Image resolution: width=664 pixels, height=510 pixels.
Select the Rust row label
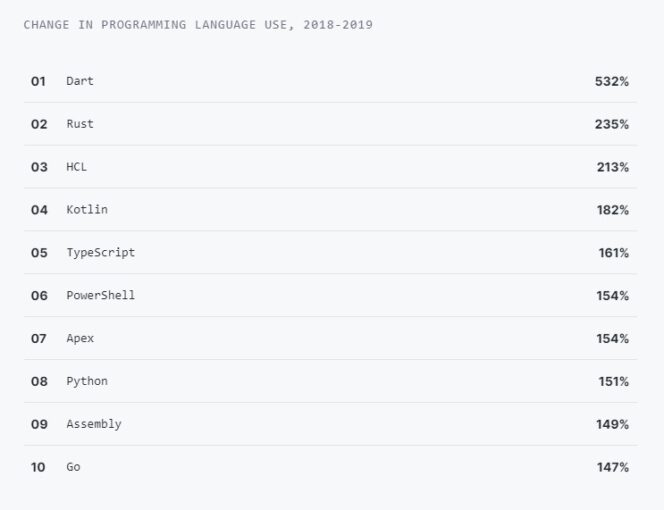pyautogui.click(x=80, y=124)
